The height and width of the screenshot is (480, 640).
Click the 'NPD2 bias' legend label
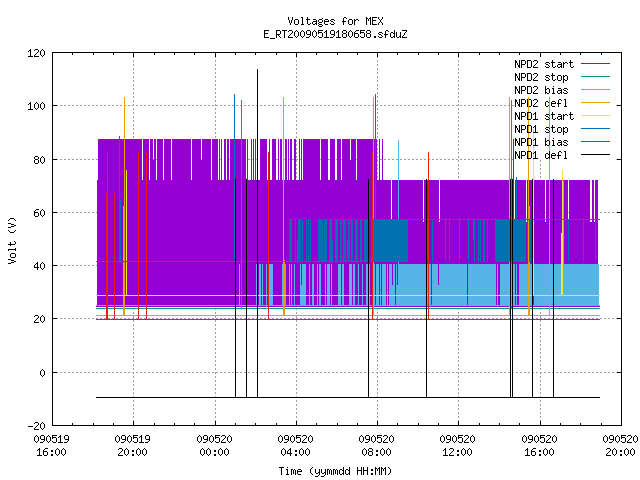[541, 90]
